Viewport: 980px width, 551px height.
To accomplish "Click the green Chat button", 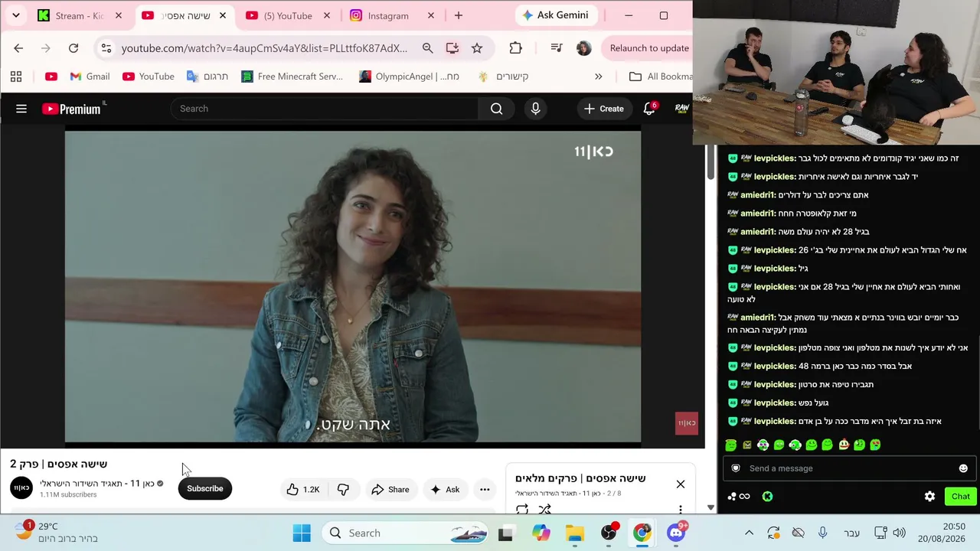I will [961, 497].
